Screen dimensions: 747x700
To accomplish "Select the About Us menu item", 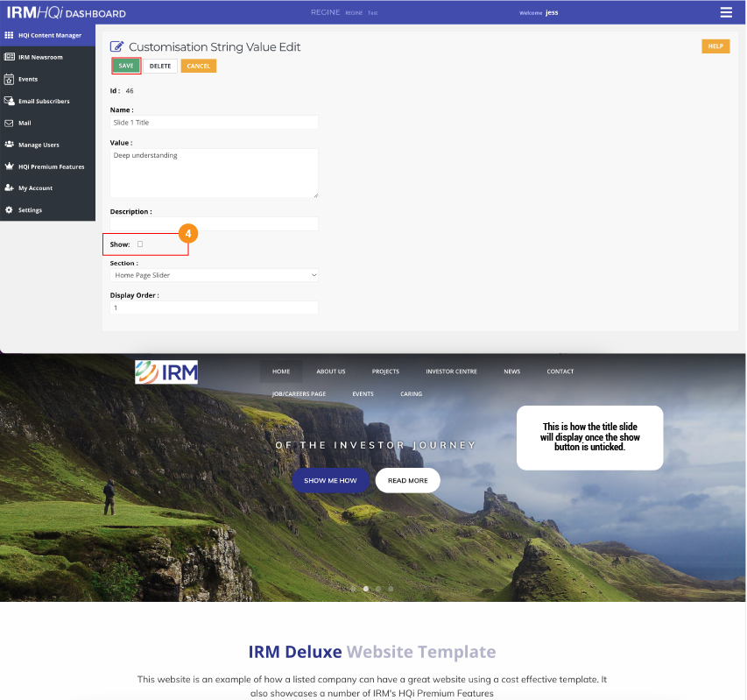I will click(330, 371).
